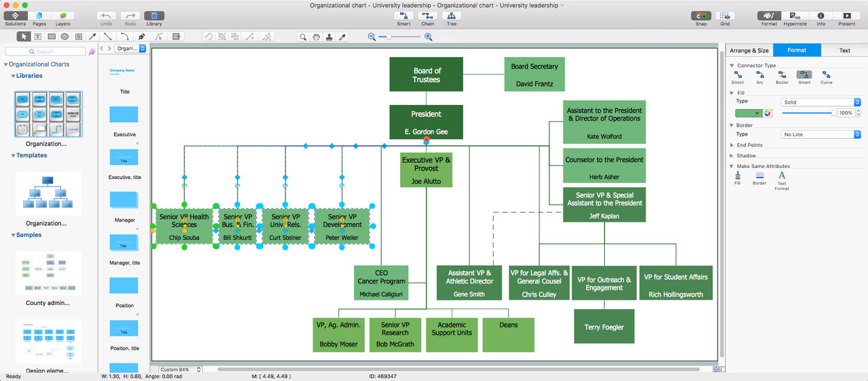This screenshot has width=868, height=381.
Task: Select the Text tool in the toolbar
Action: [x=37, y=37]
